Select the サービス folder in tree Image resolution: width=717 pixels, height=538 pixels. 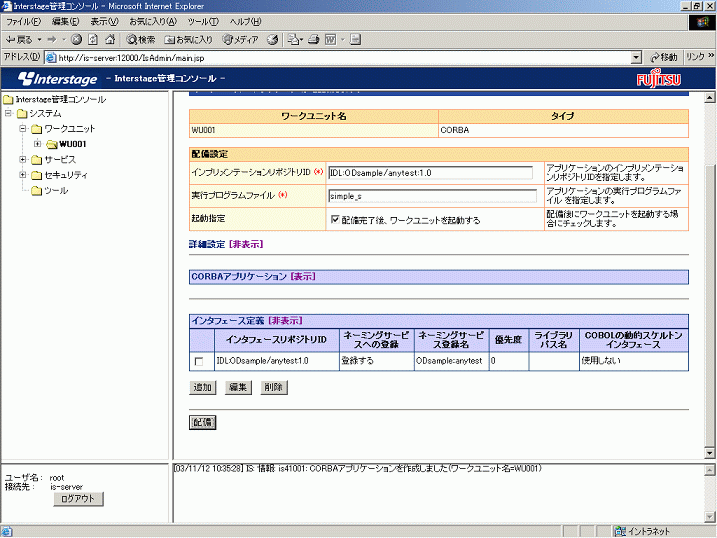54,160
